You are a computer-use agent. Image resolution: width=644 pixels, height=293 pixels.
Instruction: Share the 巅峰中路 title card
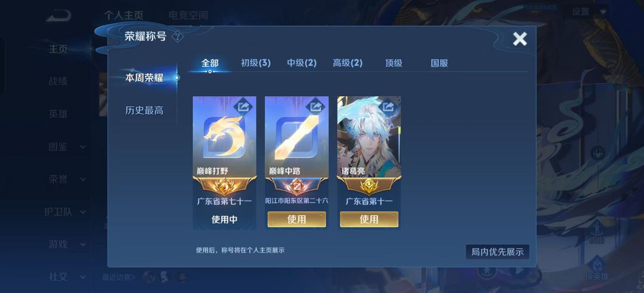pos(315,107)
